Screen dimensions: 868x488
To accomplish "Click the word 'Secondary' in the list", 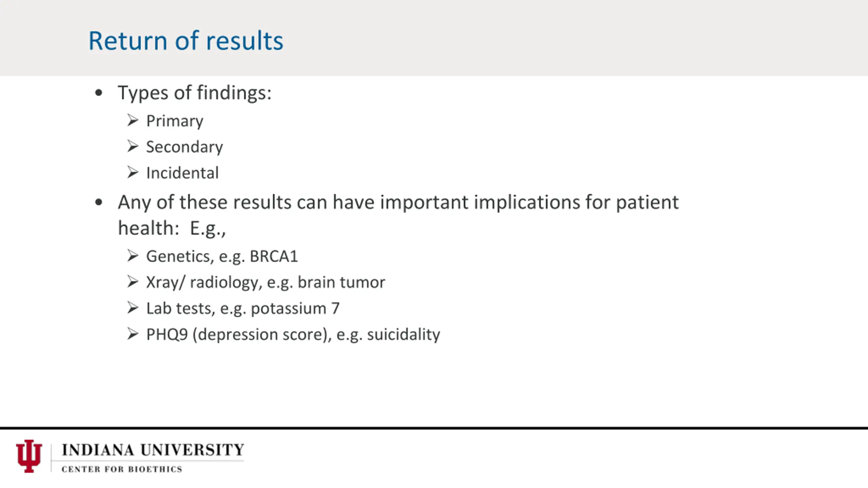I will [x=184, y=147].
